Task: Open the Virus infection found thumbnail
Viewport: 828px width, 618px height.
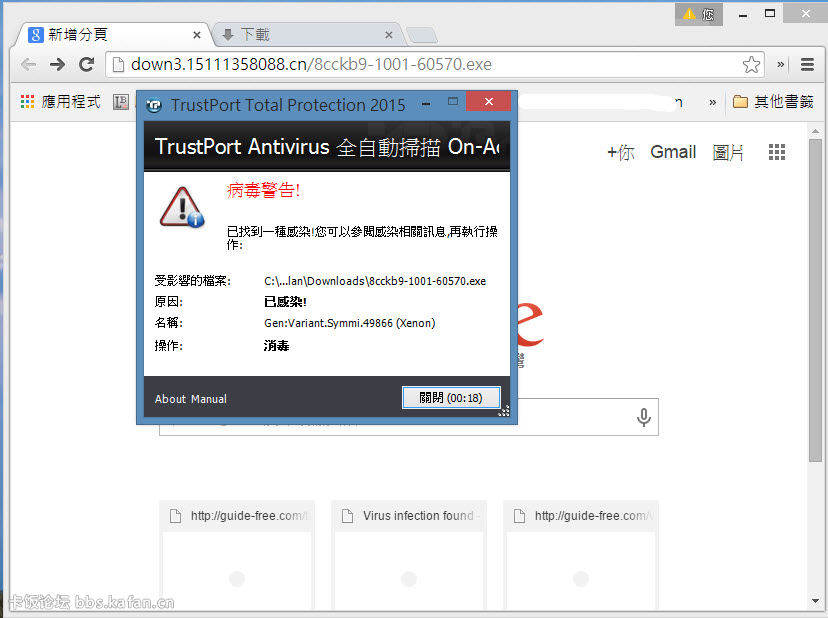Action: click(409, 550)
